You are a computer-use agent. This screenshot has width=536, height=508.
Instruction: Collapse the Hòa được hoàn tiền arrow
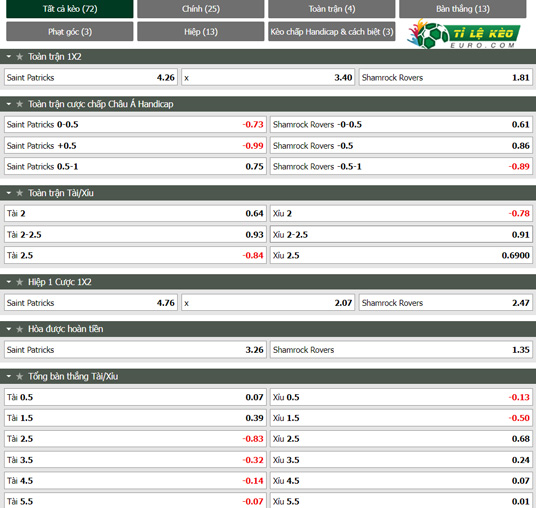point(9,329)
